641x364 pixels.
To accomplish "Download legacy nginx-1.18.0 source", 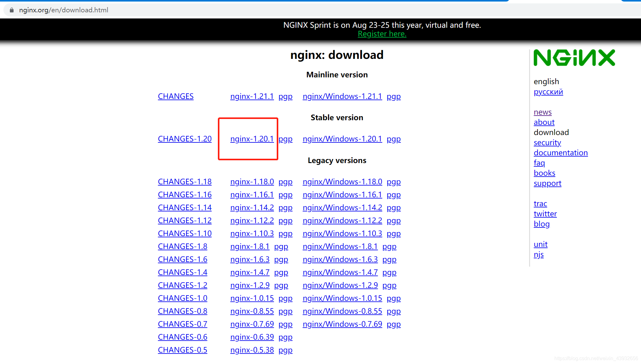I will click(252, 182).
